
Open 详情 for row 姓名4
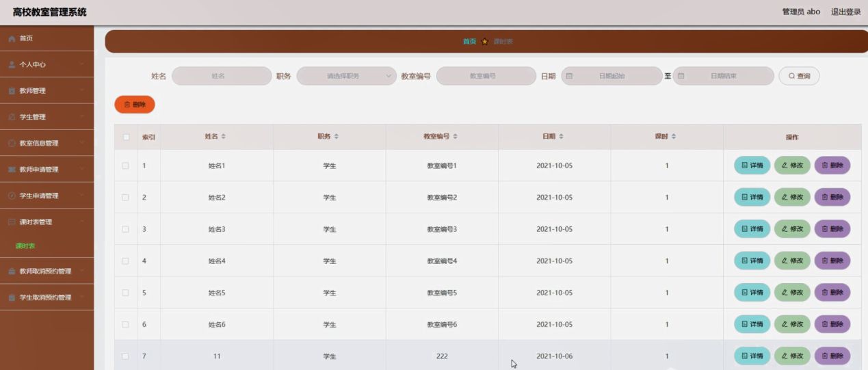[752, 261]
